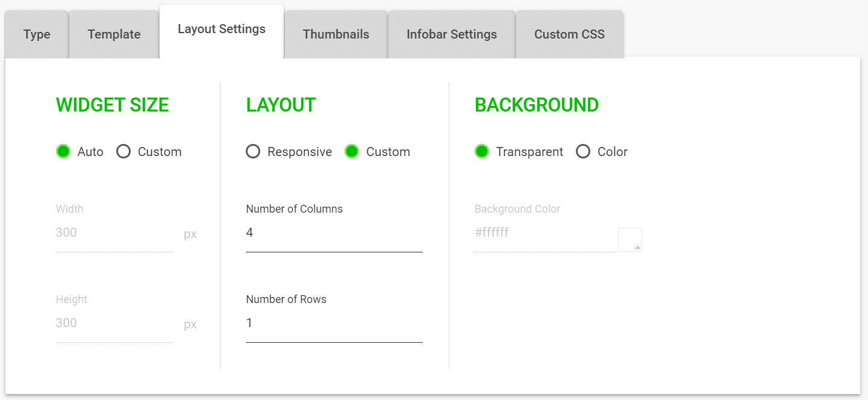Focus the Number of Rows field
Image resolution: width=868 pixels, height=400 pixels.
[334, 323]
